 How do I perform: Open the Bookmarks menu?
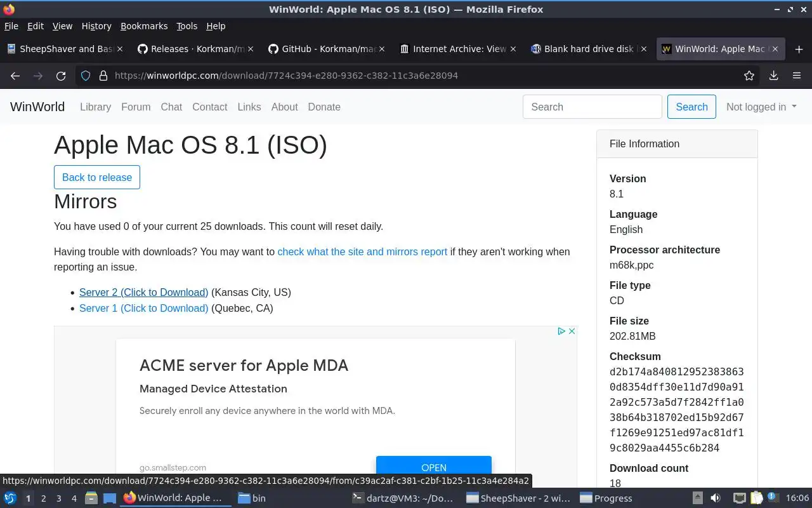(144, 26)
